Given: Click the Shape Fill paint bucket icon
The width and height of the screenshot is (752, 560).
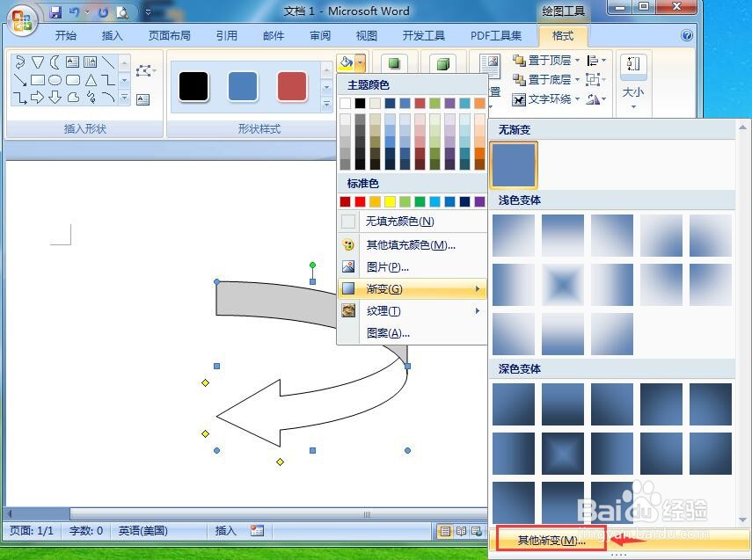Looking at the screenshot, I should pos(346,62).
